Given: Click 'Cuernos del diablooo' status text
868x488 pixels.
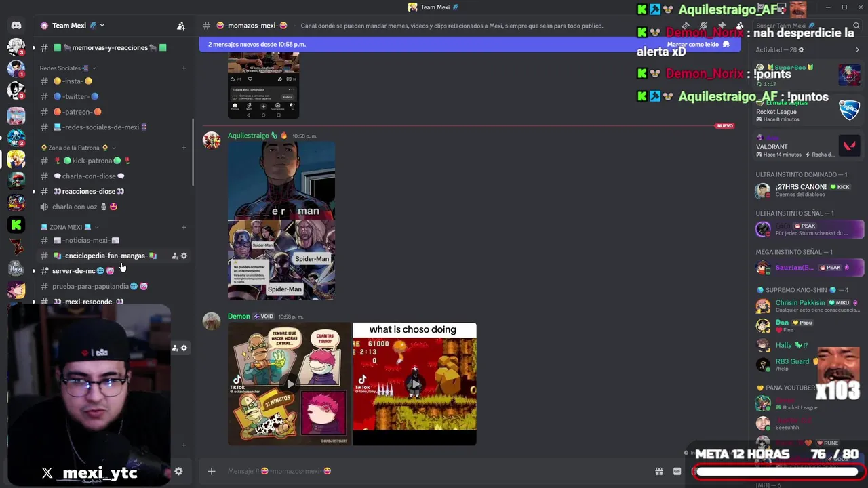Looking at the screenshot, I should point(800,195).
